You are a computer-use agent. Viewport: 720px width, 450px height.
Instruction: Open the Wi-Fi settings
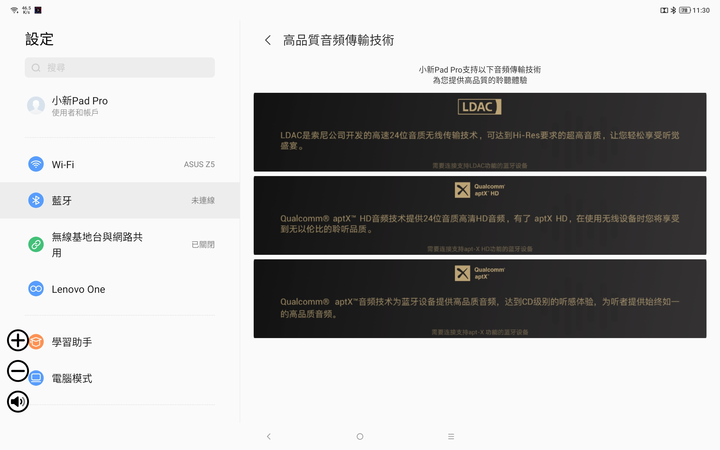click(x=120, y=164)
